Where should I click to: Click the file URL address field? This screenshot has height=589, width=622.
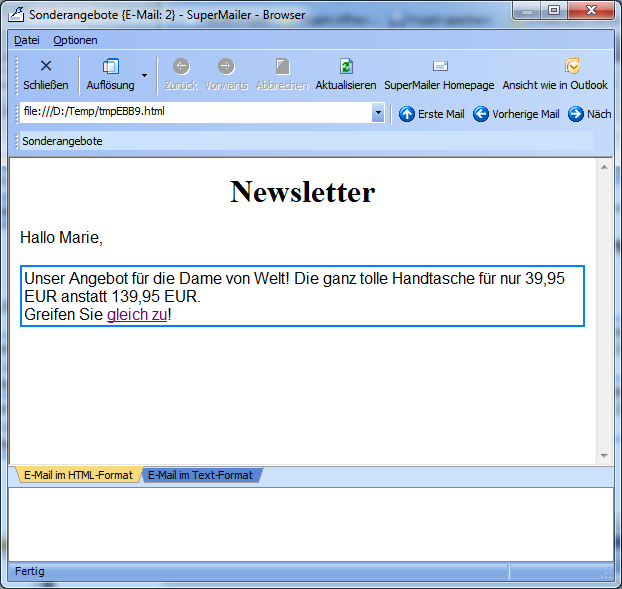point(196,113)
